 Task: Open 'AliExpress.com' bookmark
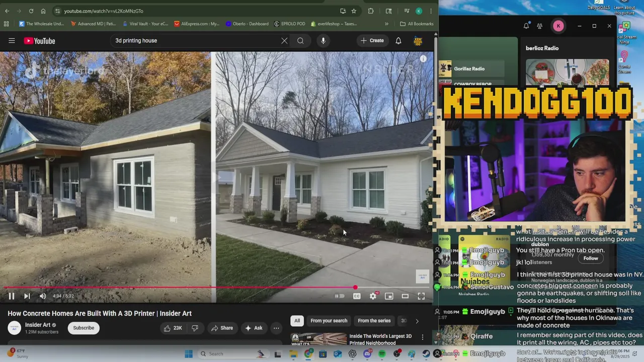click(x=197, y=24)
